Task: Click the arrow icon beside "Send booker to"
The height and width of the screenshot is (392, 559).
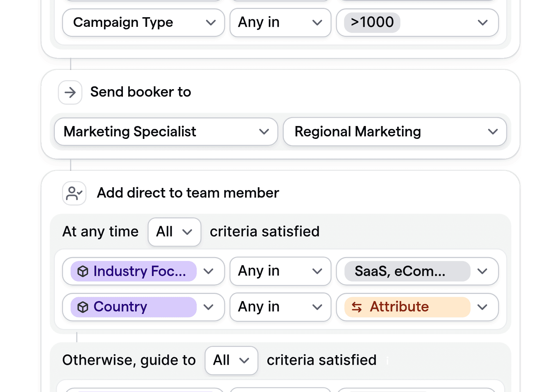Action: tap(70, 92)
